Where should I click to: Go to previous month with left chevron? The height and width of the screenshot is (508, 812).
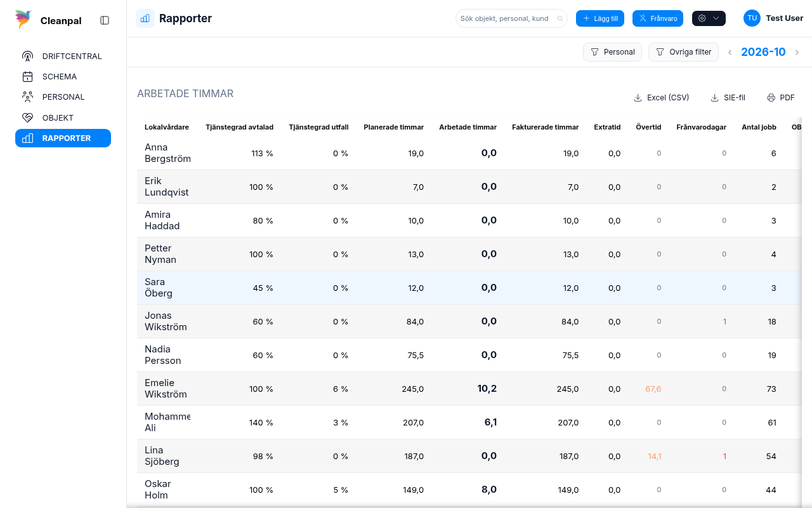click(x=730, y=52)
